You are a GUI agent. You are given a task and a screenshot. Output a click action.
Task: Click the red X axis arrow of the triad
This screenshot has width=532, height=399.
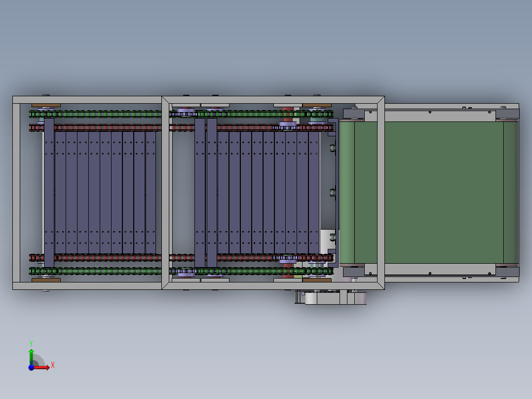[42, 367]
